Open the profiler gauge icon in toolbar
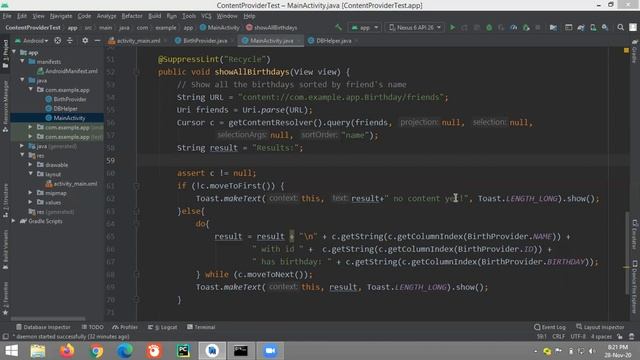Viewport: 640px width, 360px height. click(x=513, y=27)
